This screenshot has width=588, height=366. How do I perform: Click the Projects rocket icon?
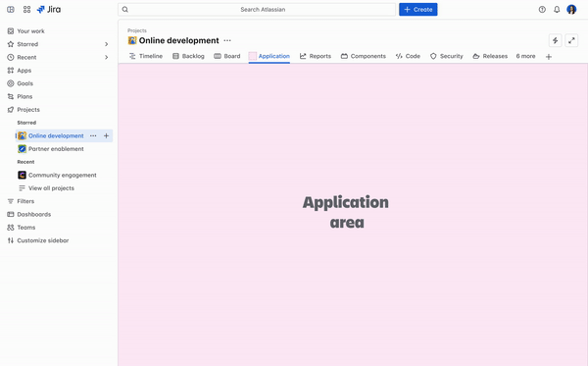11,110
